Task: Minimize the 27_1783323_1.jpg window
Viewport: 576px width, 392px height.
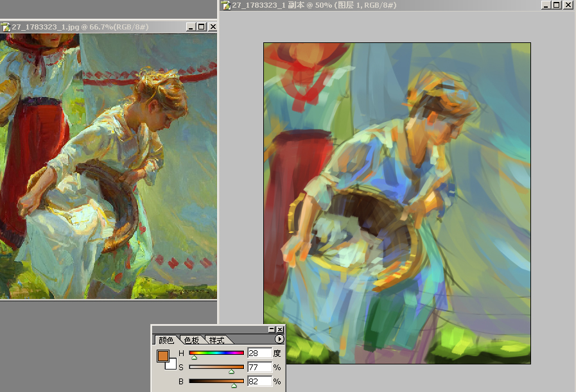Action: click(x=191, y=27)
